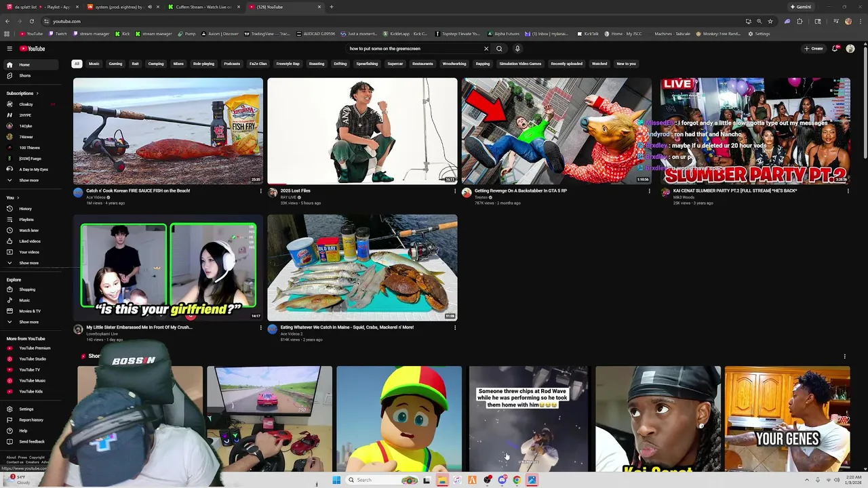Select the Watched filter chip
Image resolution: width=868 pixels, height=488 pixels.
point(599,64)
